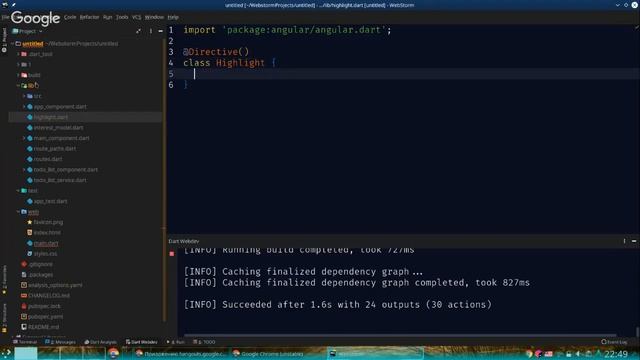Click the styles.css file icon
This screenshot has width=640, height=360.
coord(29,253)
